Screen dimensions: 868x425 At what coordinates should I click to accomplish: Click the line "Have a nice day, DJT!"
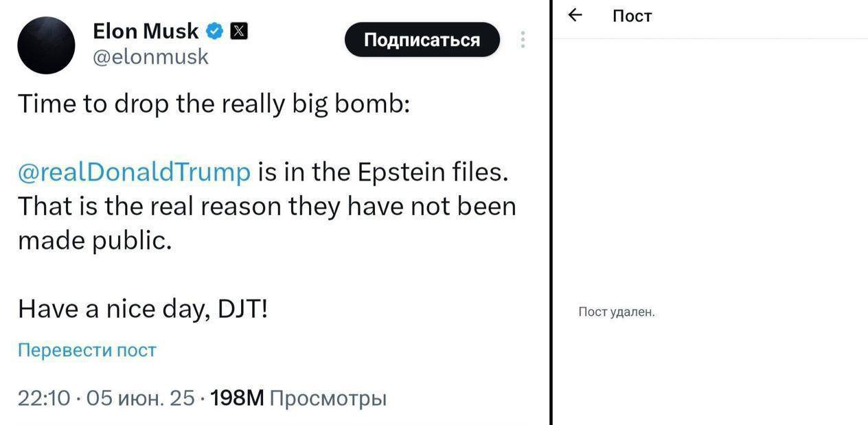143,309
